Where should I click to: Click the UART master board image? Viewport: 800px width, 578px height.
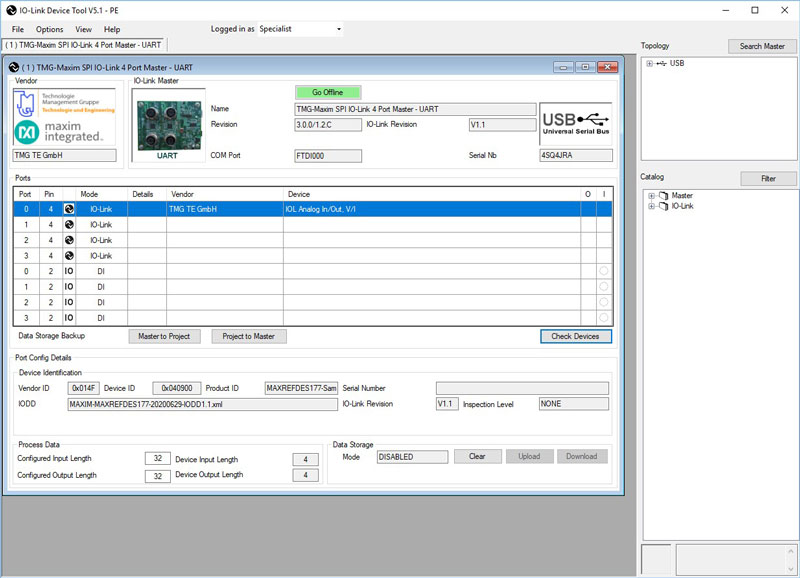coord(168,125)
